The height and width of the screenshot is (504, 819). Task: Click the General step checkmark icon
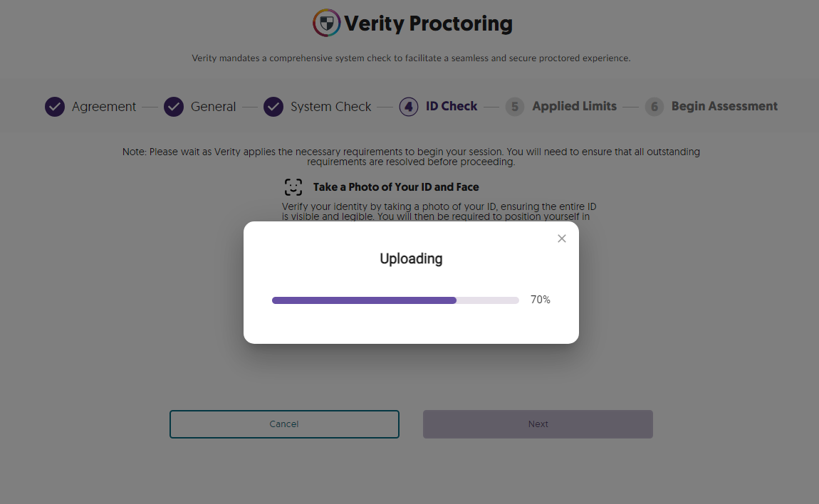[174, 107]
